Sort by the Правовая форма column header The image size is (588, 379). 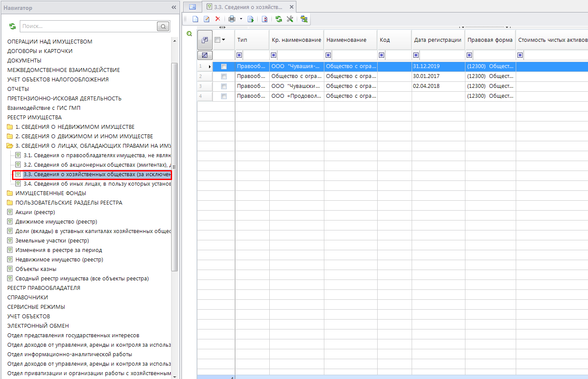click(x=490, y=40)
